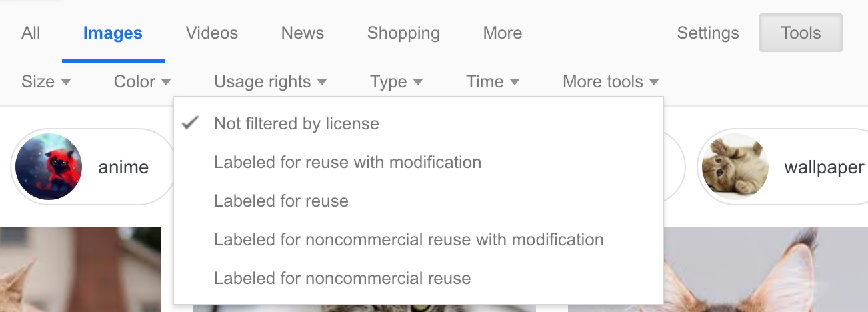Click the anime category thumbnail icon
This screenshot has height=312, width=868.
(49, 167)
